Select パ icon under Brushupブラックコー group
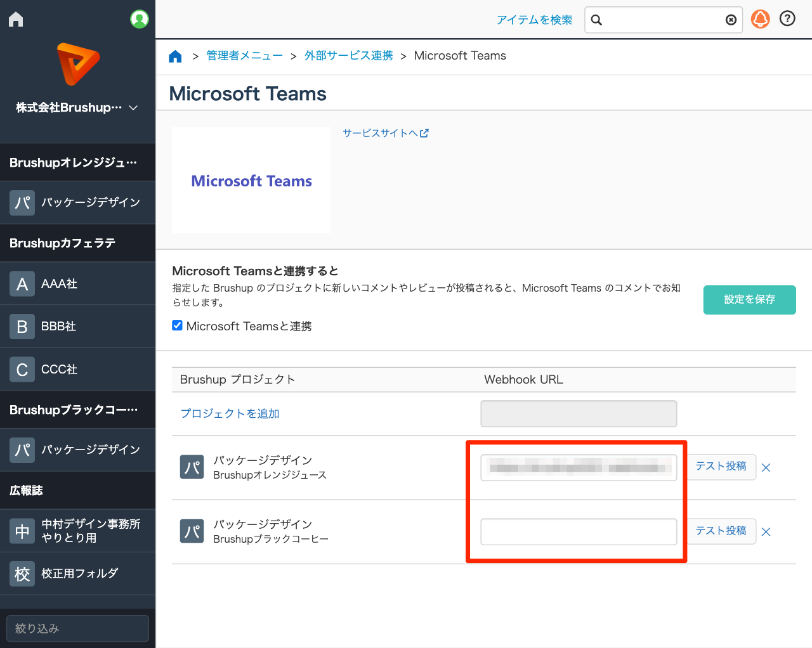The height and width of the screenshot is (648, 812). (22, 450)
